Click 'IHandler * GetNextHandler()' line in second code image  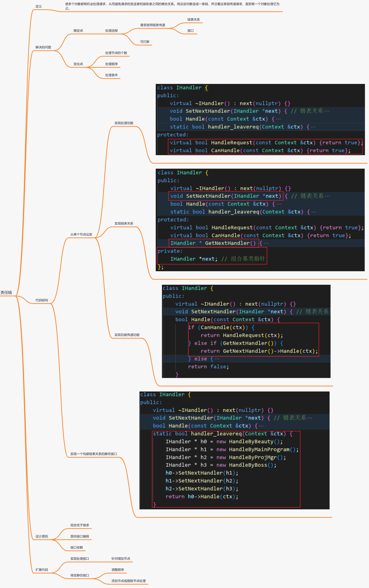pos(213,243)
